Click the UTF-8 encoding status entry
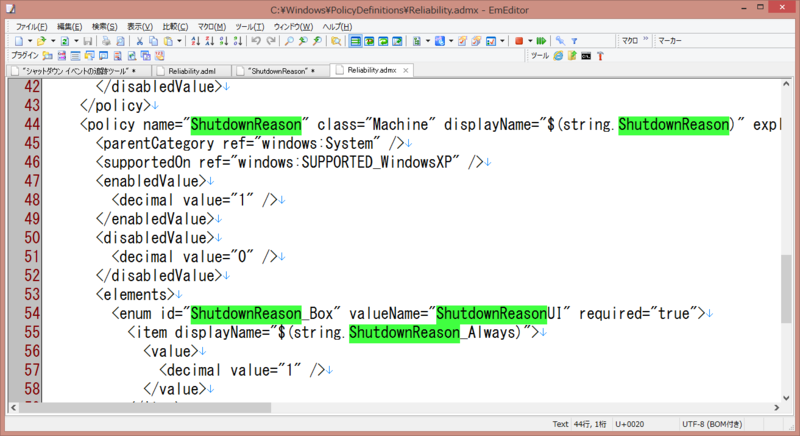Image resolution: width=800 pixels, height=436 pixels. [x=712, y=424]
